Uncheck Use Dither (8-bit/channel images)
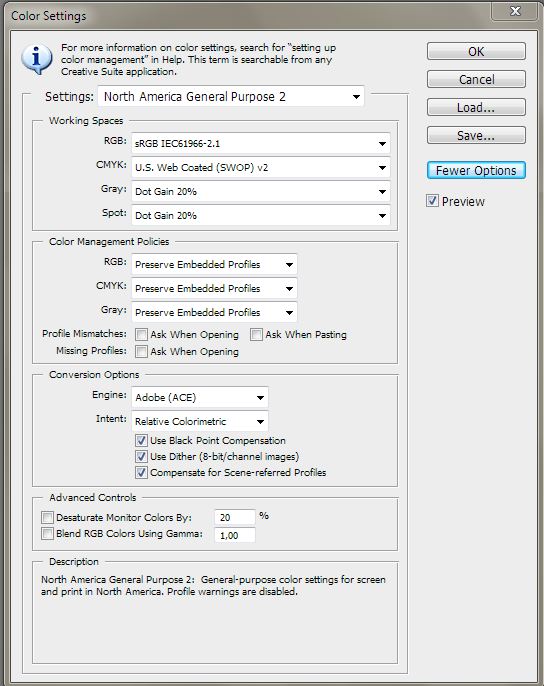The width and height of the screenshot is (544, 686). [x=141, y=456]
